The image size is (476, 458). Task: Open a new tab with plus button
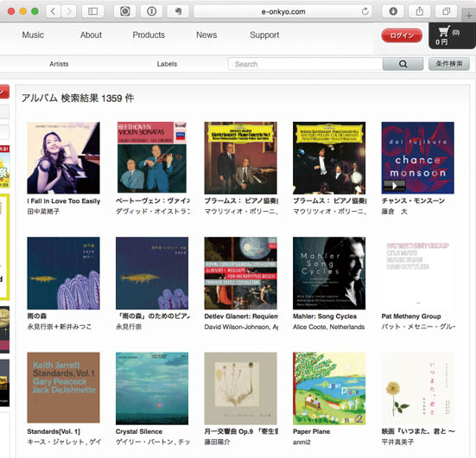coord(469,16)
